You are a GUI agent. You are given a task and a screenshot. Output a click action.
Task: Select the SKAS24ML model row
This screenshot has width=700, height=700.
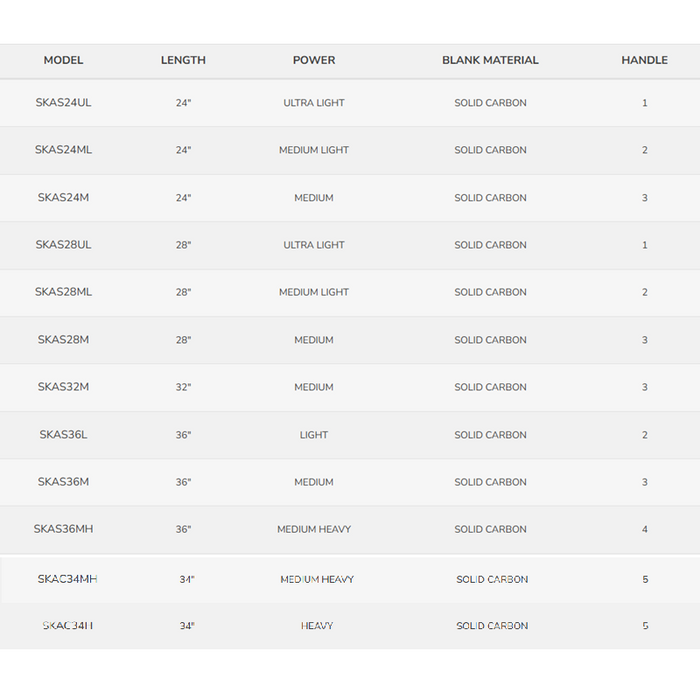point(63,150)
